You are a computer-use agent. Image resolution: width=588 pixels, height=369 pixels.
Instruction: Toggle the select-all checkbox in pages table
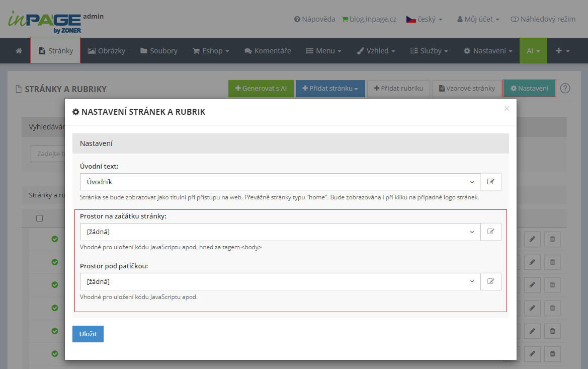(40, 218)
